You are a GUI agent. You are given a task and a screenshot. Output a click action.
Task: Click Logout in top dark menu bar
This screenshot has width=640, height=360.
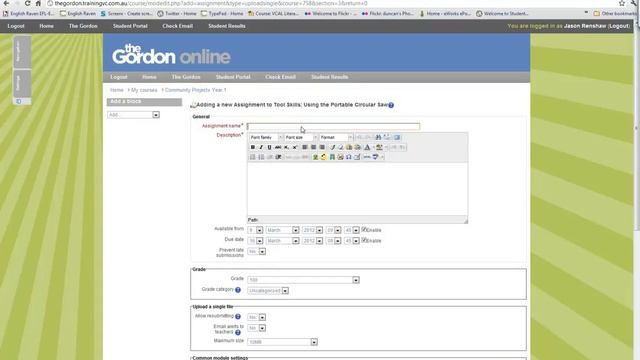pos(16,26)
